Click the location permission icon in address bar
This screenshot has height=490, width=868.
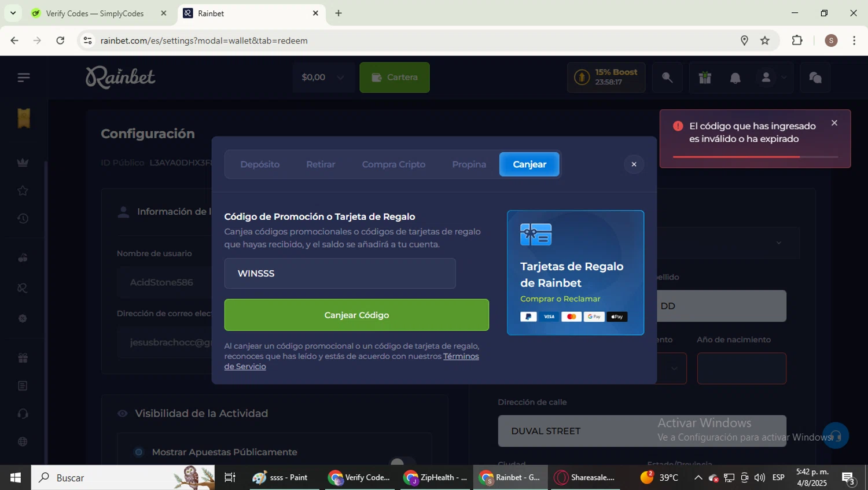coord(744,40)
